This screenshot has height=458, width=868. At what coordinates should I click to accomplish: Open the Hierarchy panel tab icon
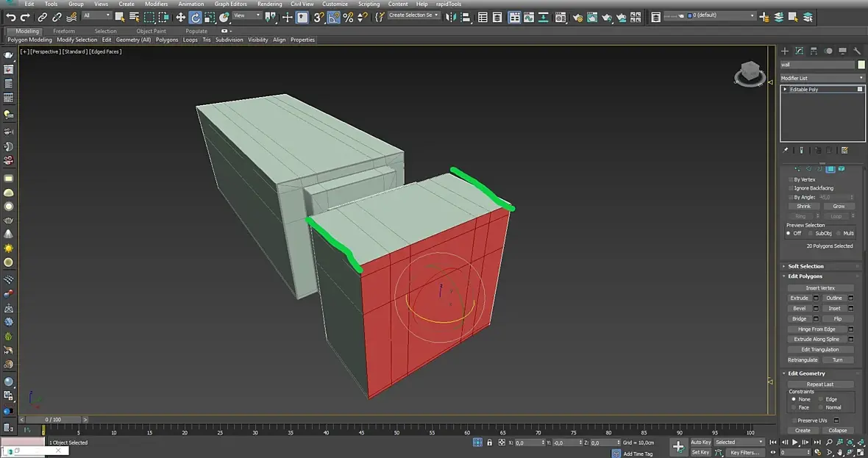[x=814, y=51]
